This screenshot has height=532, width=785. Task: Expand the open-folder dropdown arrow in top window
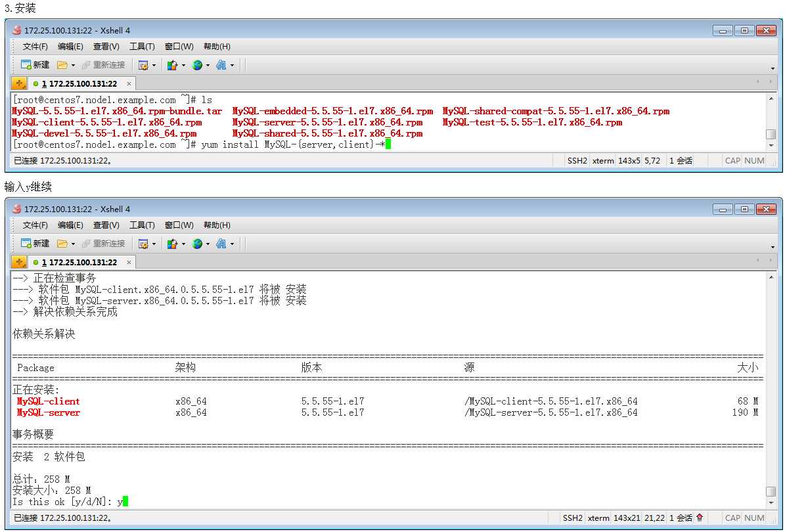pyautogui.click(x=73, y=65)
